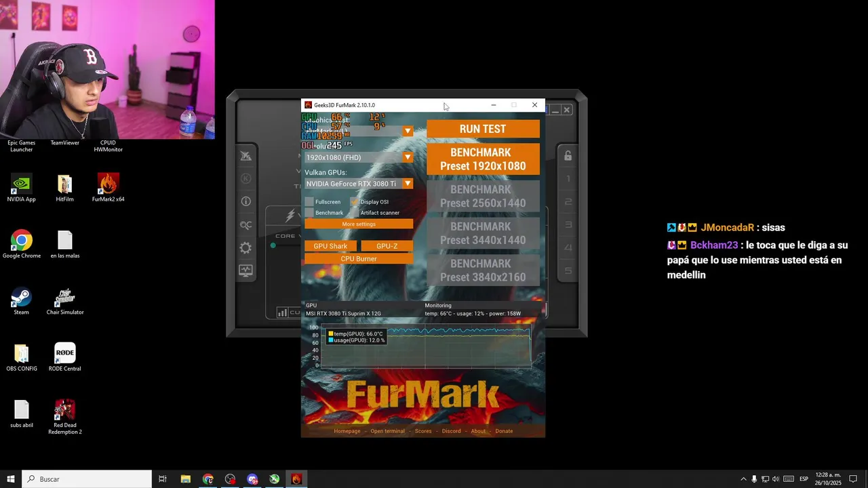Open the notification center icon

click(x=854, y=479)
